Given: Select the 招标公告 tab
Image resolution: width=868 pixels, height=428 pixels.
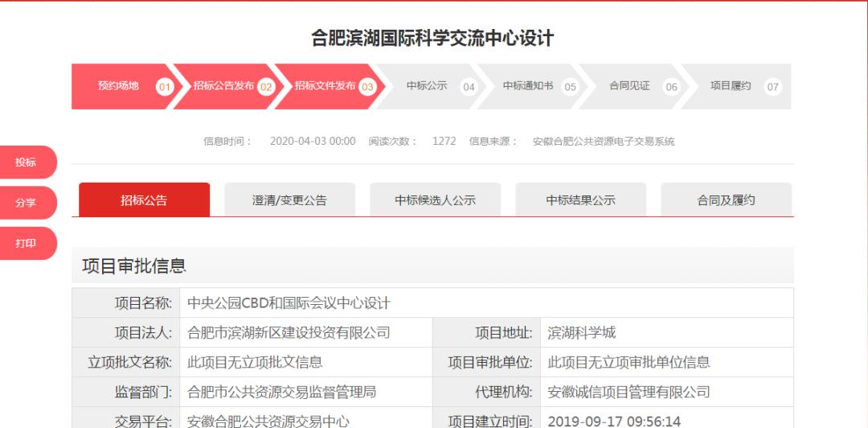Looking at the screenshot, I should pos(144,200).
